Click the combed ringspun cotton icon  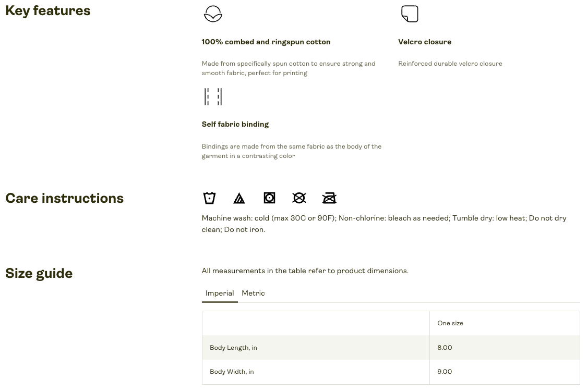pyautogui.click(x=213, y=14)
